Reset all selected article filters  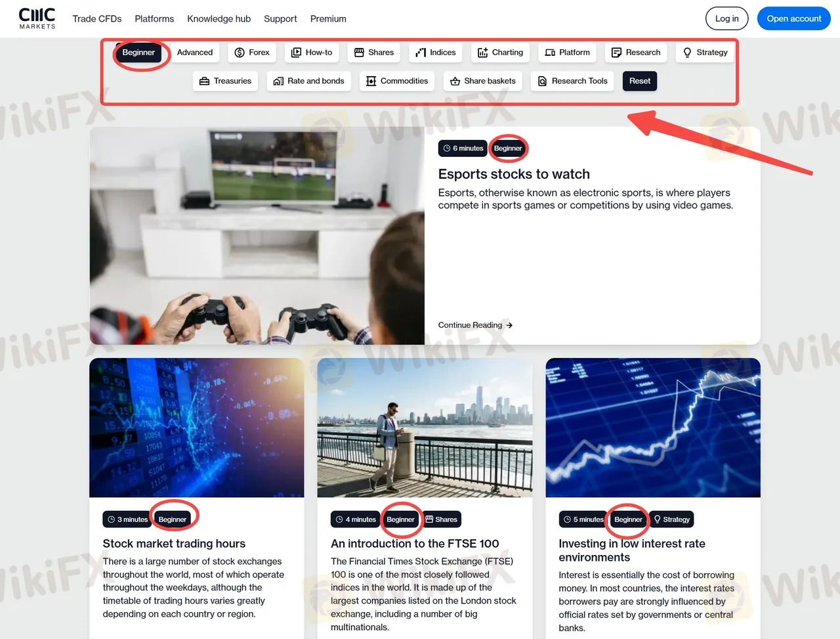640,81
